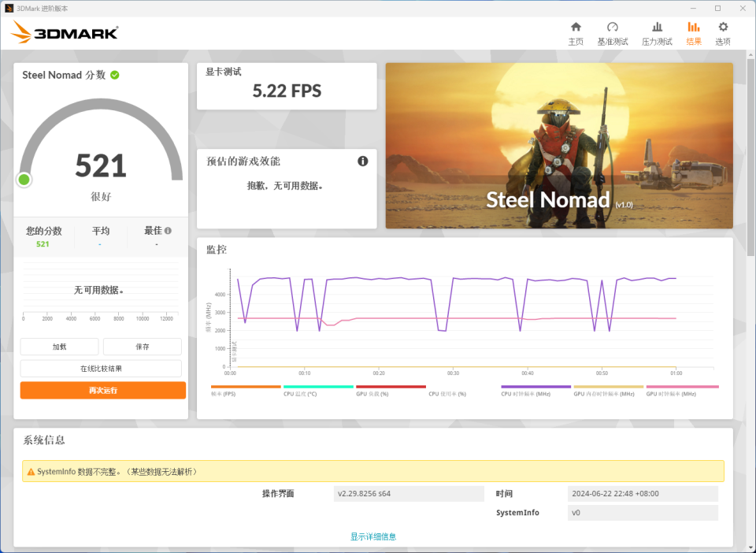Toggle the CPU 温度 teal legend swatch

coord(318,387)
